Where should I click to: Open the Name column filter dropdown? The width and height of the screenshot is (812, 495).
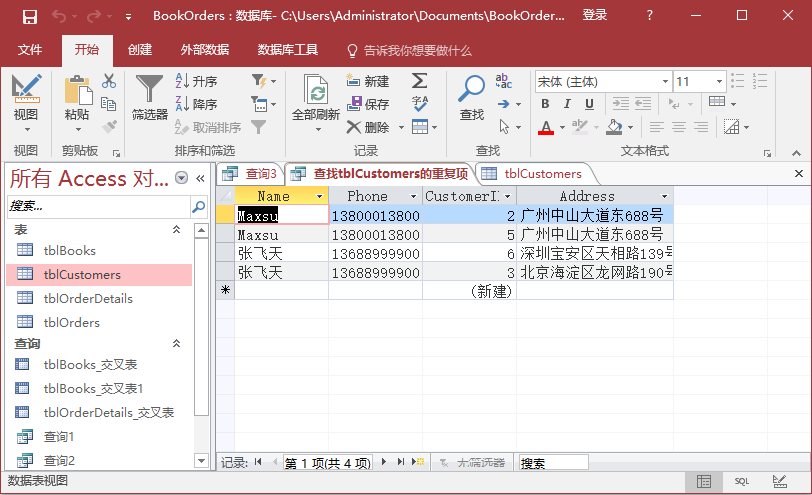coord(320,197)
